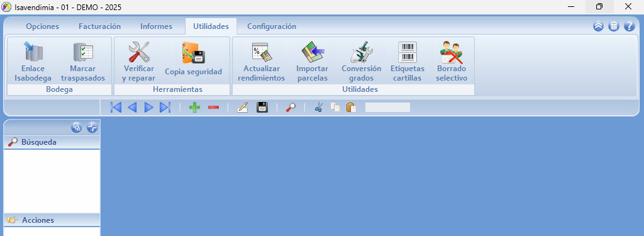This screenshot has width=644, height=236.
Task: Launch Actualizar rendimientos utility
Action: click(x=261, y=61)
